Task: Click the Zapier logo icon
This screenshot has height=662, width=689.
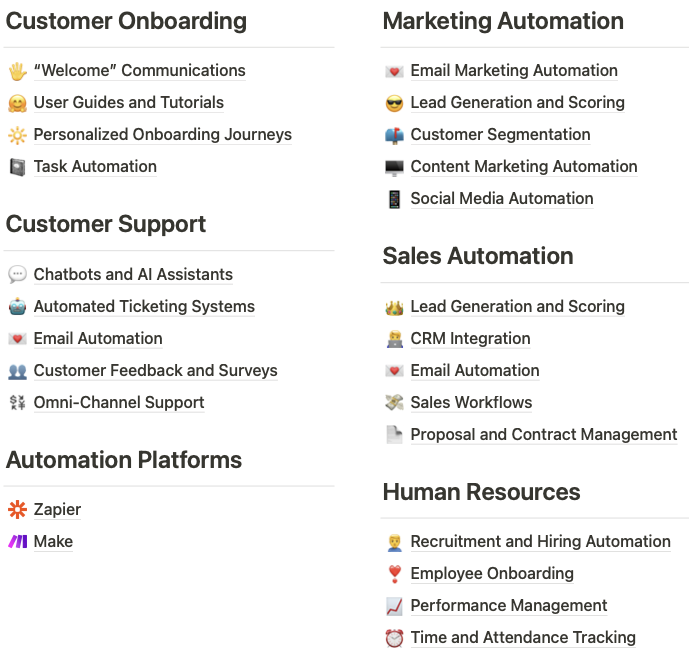Action: tap(17, 510)
